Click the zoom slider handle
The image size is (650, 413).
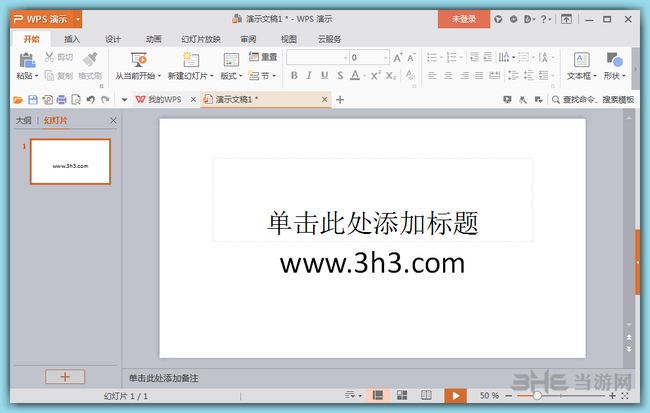(x=537, y=396)
